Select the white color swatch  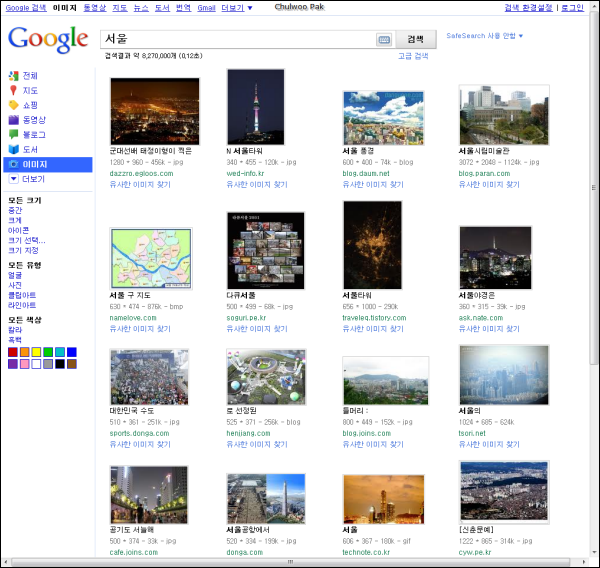tap(36, 364)
